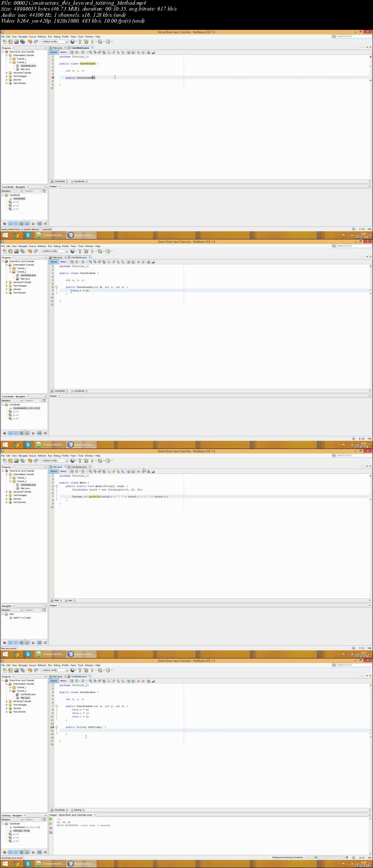The height and width of the screenshot is (868, 373).
Task: Click Chrome icon in 00:08:31 frame taskbar
Action: pos(16,864)
